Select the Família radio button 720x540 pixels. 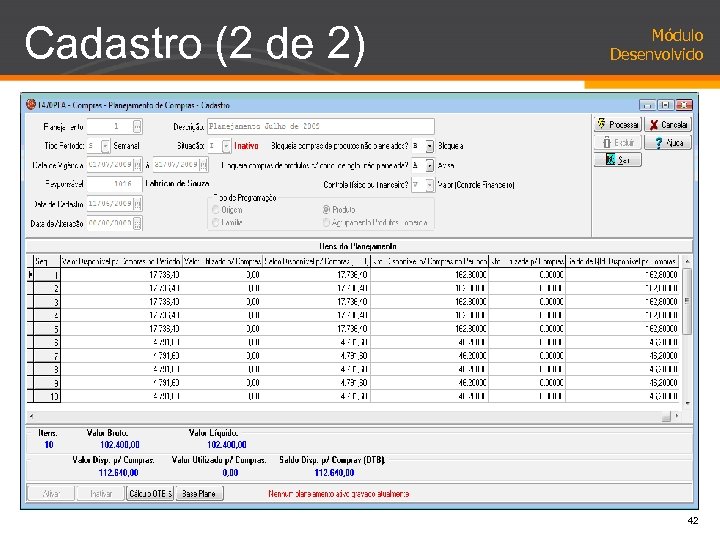(215, 222)
